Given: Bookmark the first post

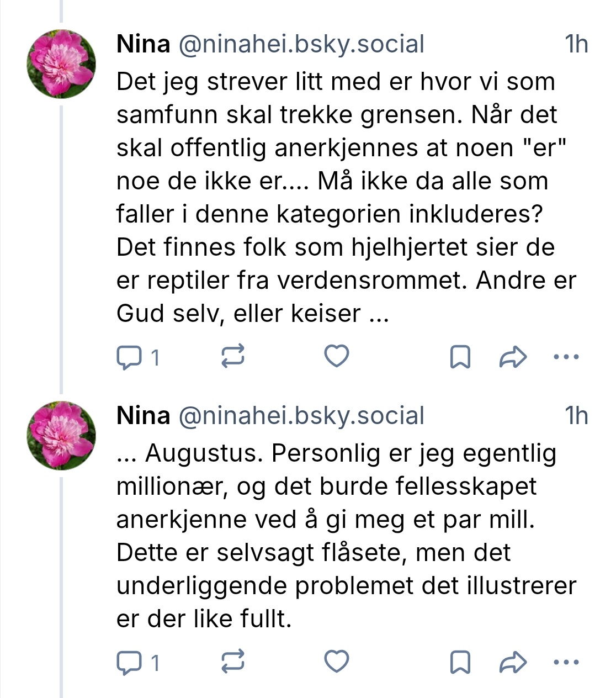Looking at the screenshot, I should [460, 357].
